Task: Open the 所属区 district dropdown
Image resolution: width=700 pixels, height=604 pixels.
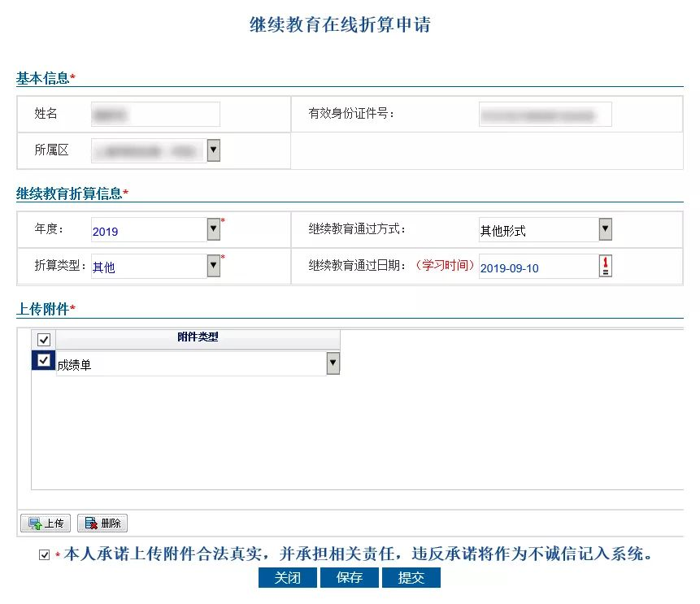Action: (x=213, y=150)
